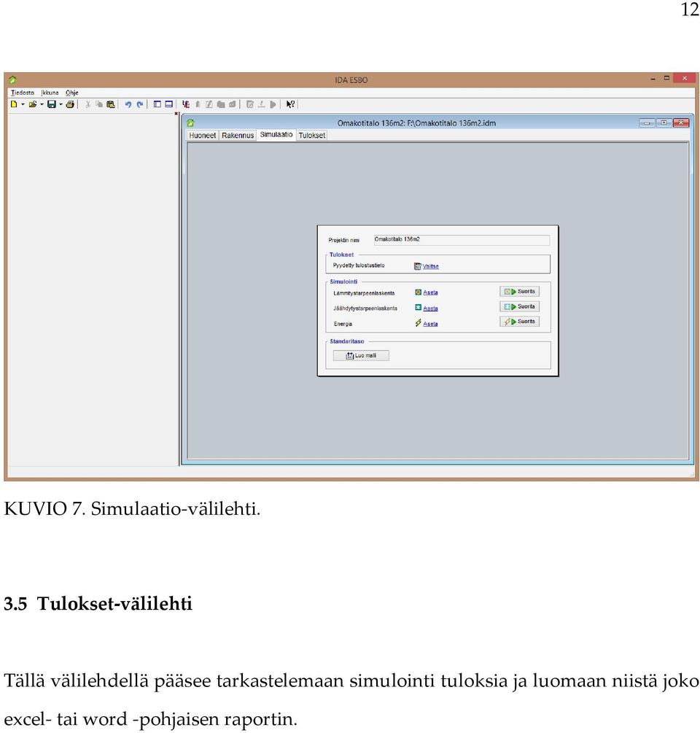The height and width of the screenshot is (733, 700).
Task: Click the IDA ESBO app icon in title bar
Action: coord(12,80)
